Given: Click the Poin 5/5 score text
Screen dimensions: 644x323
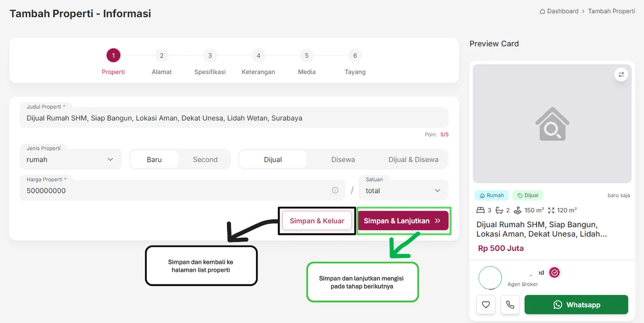Looking at the screenshot, I should click(436, 134).
